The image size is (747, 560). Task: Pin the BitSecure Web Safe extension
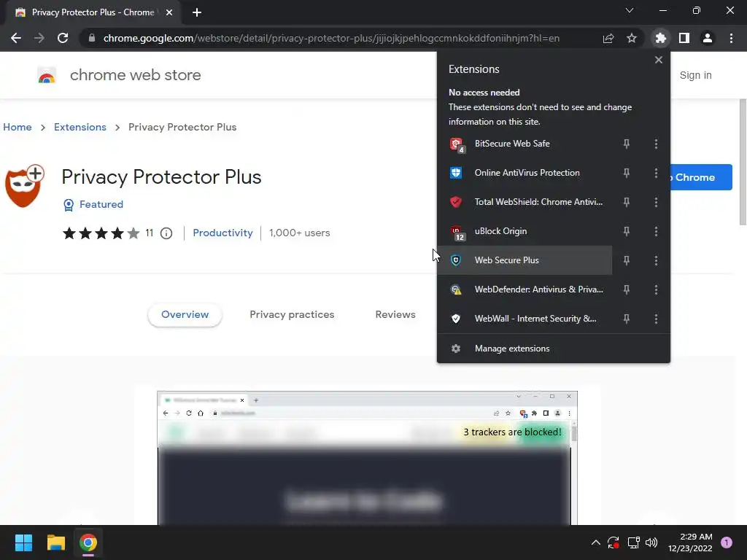[x=627, y=144]
